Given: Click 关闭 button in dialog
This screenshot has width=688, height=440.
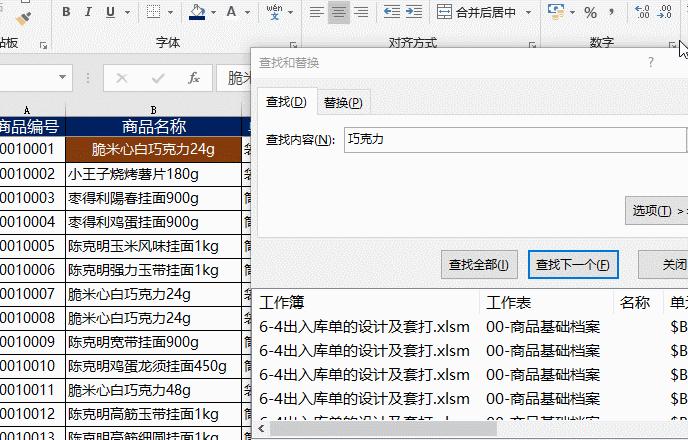Looking at the screenshot, I should pos(663,265).
